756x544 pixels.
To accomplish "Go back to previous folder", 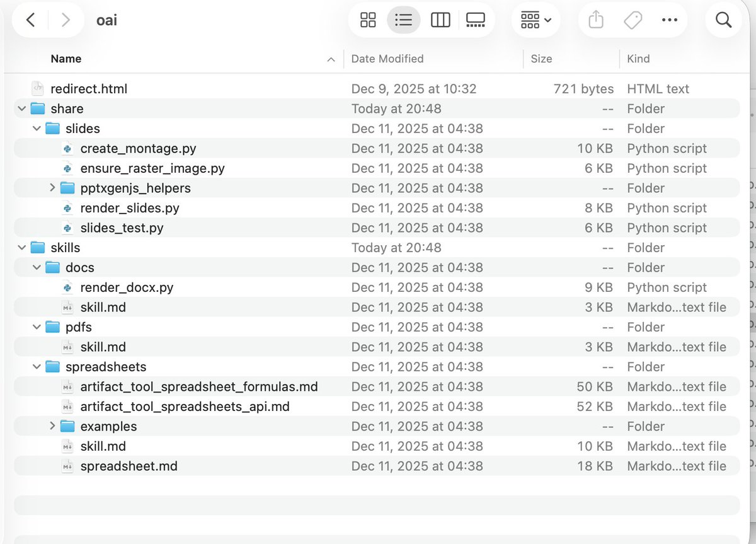I will (x=30, y=20).
